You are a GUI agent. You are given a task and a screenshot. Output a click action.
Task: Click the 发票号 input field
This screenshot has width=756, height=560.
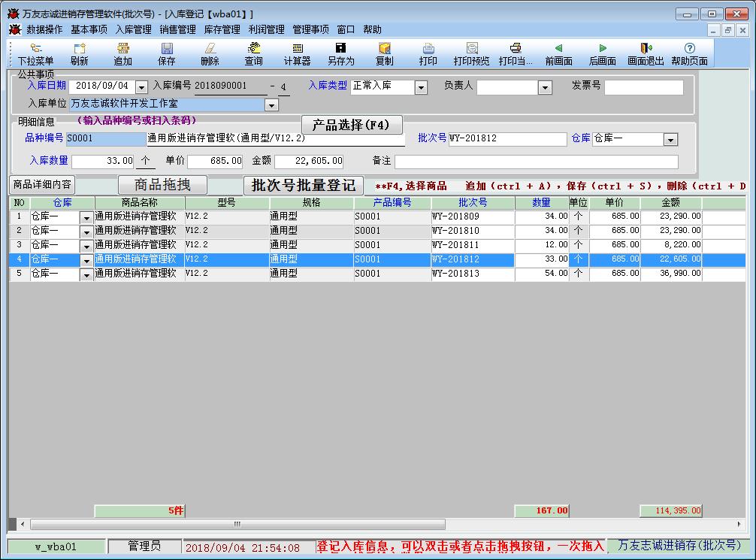click(x=644, y=87)
